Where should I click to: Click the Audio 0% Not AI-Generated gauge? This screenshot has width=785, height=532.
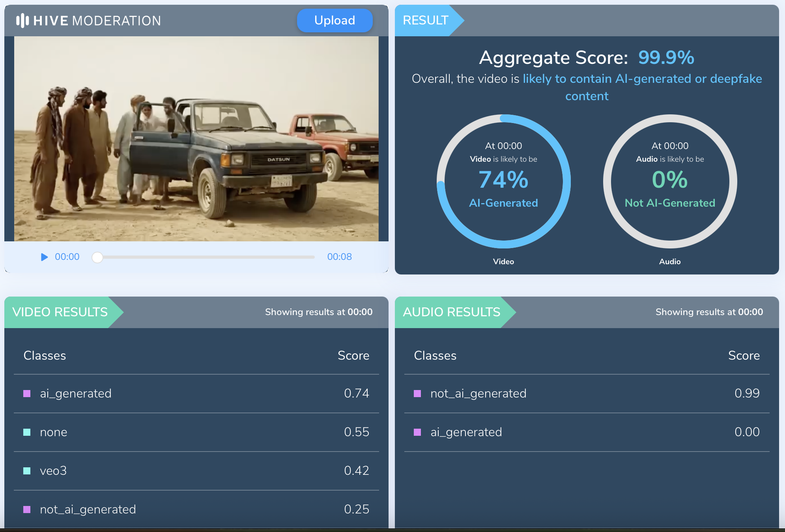point(670,181)
